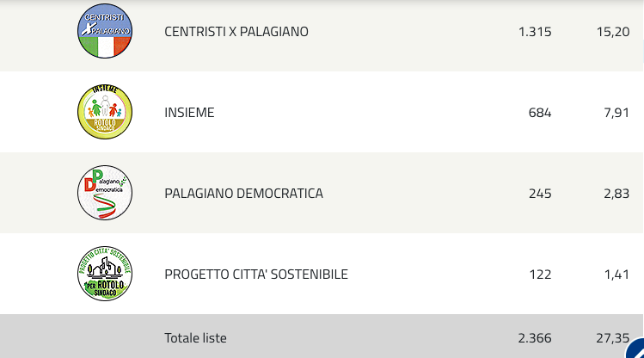The width and height of the screenshot is (644, 358).
Task: Click the 122 votes value
Action: (x=541, y=275)
